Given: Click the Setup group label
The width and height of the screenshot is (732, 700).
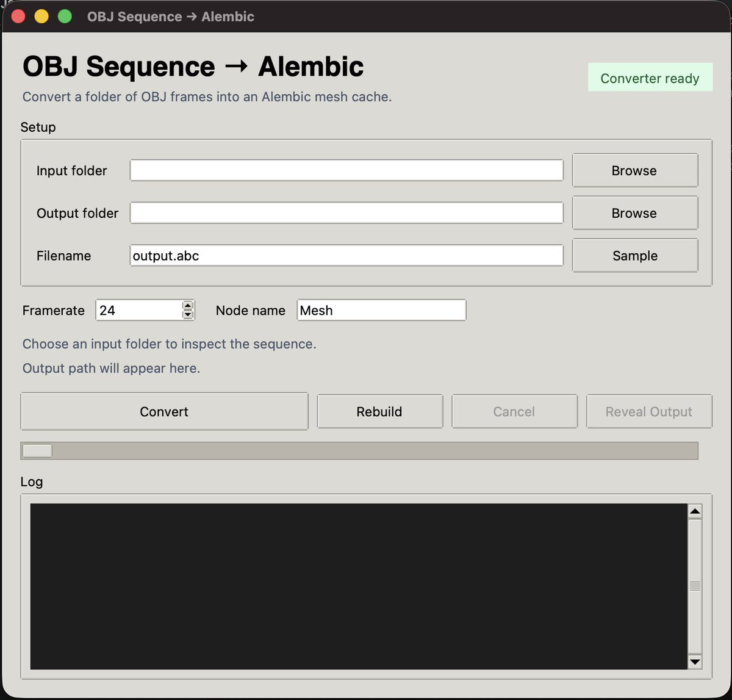Looking at the screenshot, I should 38,127.
